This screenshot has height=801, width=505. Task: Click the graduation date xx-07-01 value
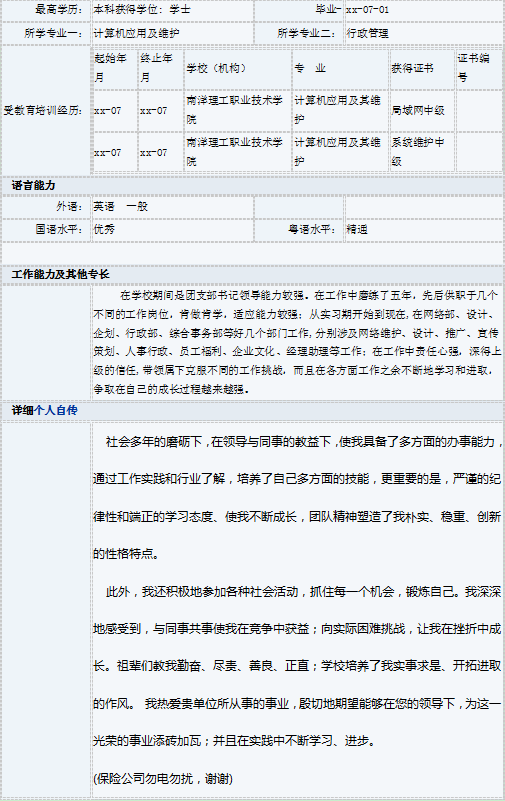[x=368, y=10]
